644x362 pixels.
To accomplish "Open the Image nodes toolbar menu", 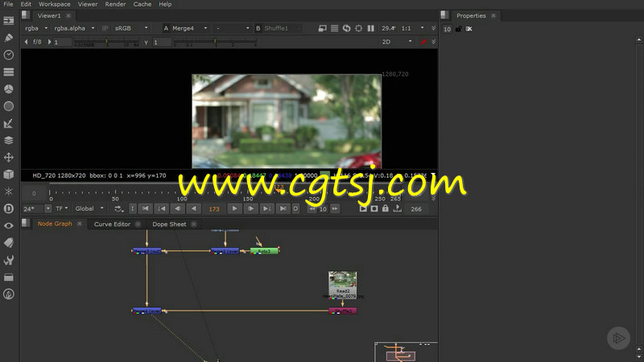I will [9, 21].
